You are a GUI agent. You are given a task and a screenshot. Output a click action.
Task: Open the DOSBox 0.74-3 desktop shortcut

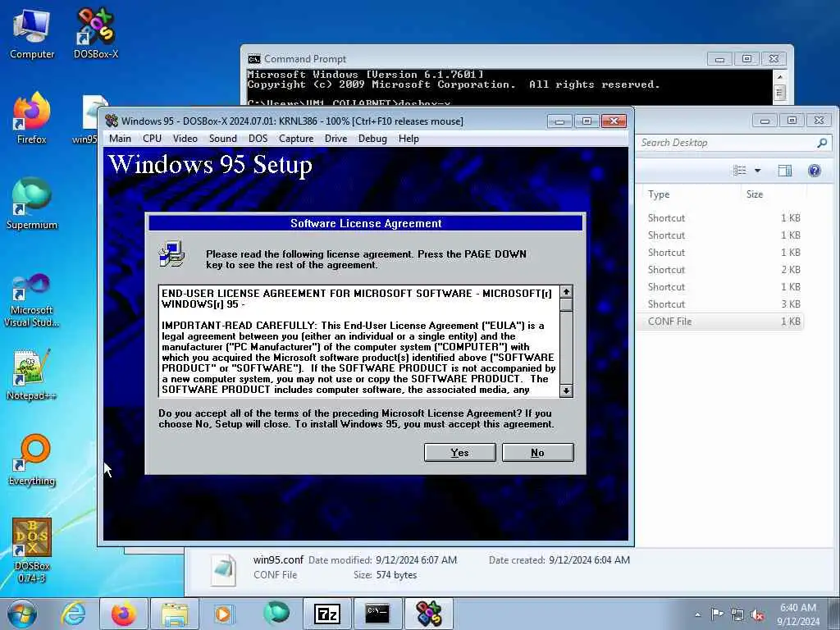click(32, 550)
